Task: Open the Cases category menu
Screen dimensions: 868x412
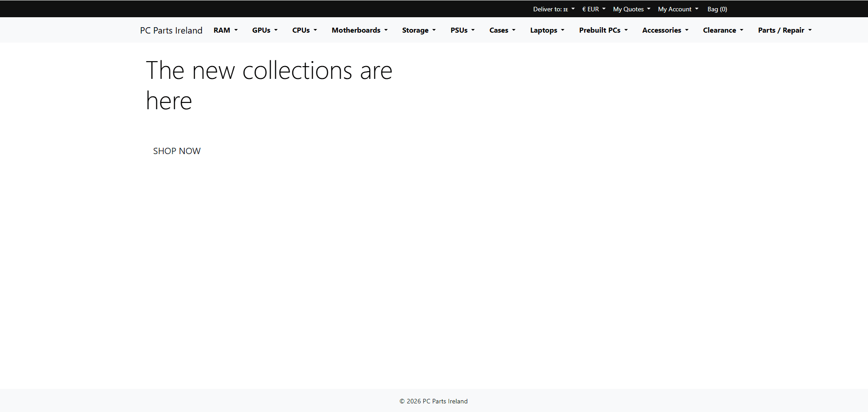Action: point(502,30)
